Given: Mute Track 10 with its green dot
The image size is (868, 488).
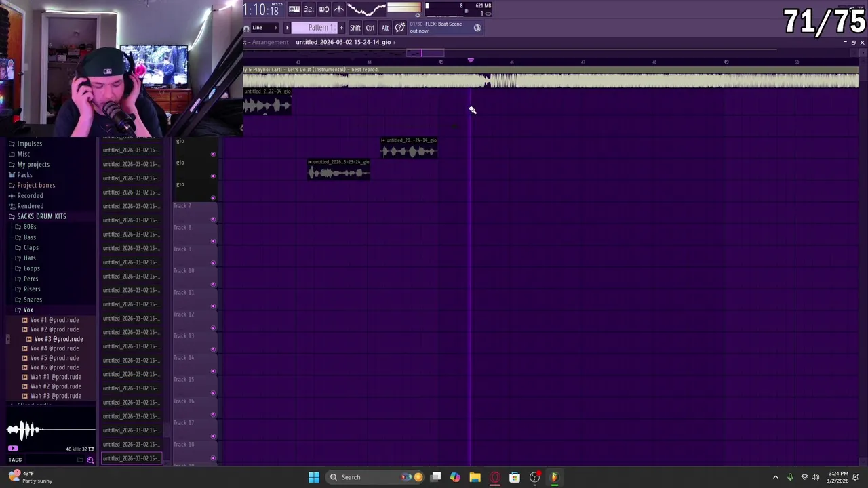Looking at the screenshot, I should [213, 285].
